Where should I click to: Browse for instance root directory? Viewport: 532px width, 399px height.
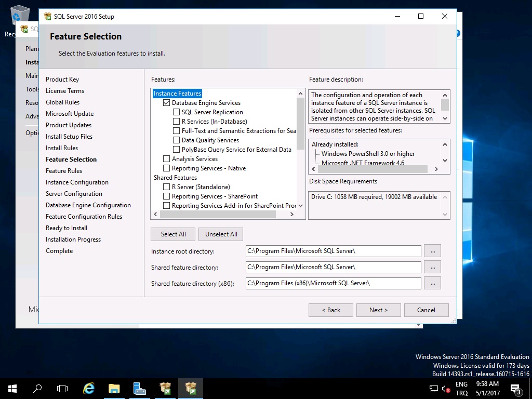pos(433,251)
